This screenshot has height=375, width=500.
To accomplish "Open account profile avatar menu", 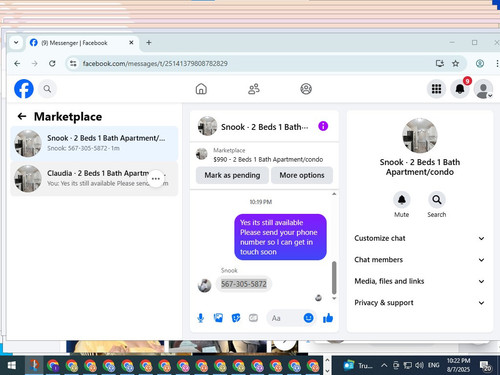I will 483,89.
